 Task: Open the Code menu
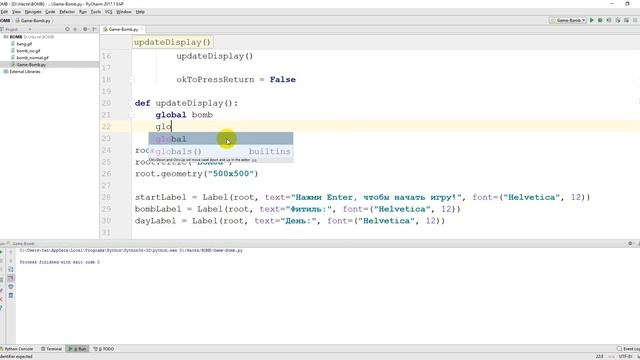50,12
